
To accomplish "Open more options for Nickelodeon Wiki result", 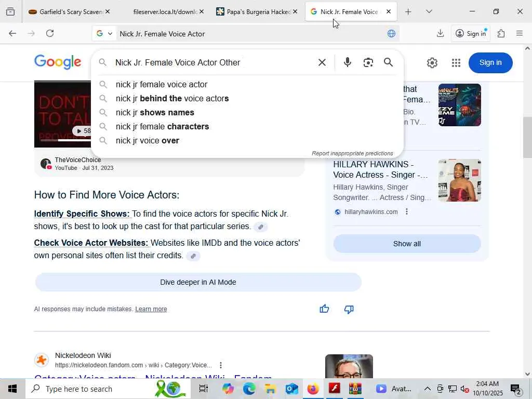I will [220, 365].
